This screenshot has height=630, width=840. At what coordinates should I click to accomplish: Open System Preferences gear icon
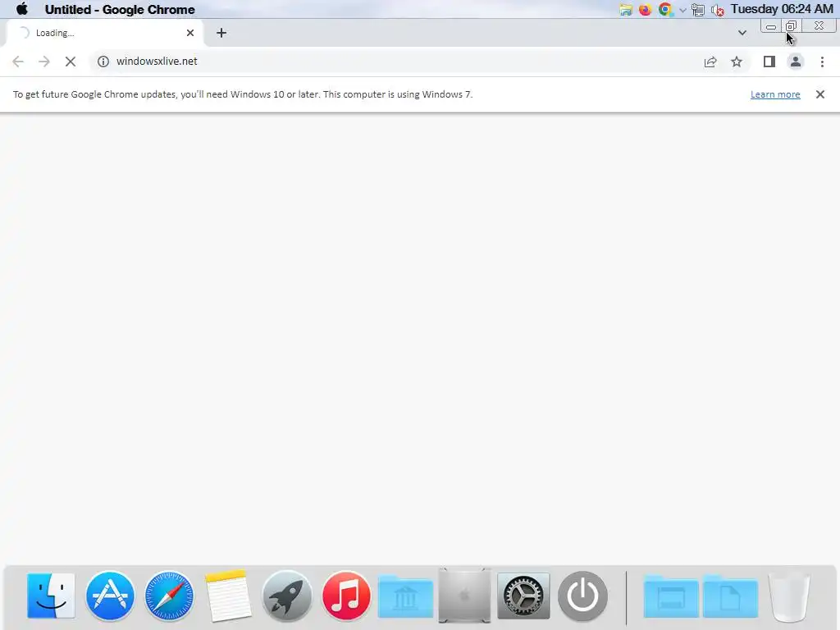(523, 596)
